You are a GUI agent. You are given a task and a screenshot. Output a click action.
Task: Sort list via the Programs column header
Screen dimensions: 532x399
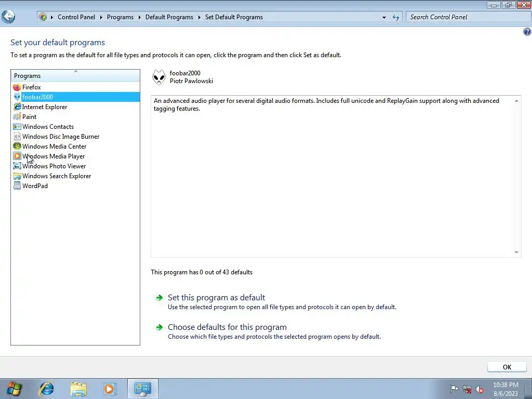(75, 76)
